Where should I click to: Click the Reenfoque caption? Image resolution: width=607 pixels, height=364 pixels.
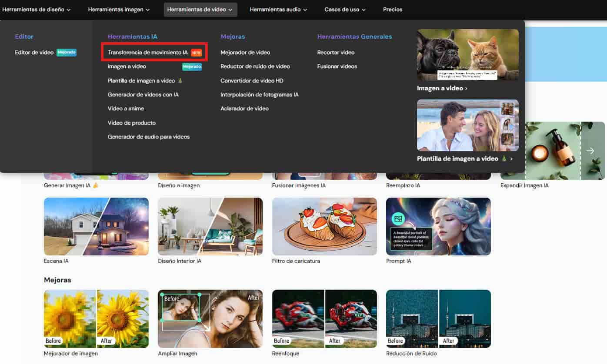[286, 354]
